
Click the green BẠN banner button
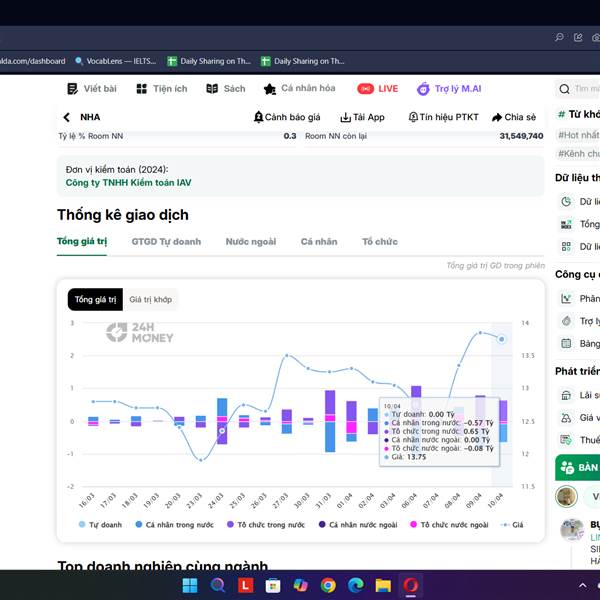coord(577,468)
